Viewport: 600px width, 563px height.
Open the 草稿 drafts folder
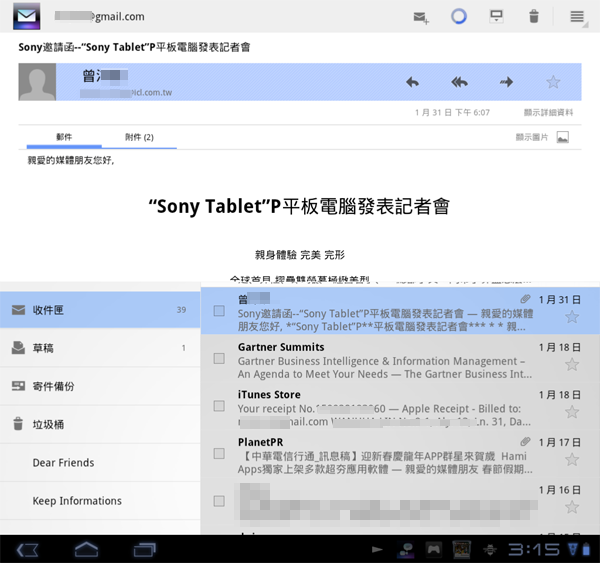100,348
